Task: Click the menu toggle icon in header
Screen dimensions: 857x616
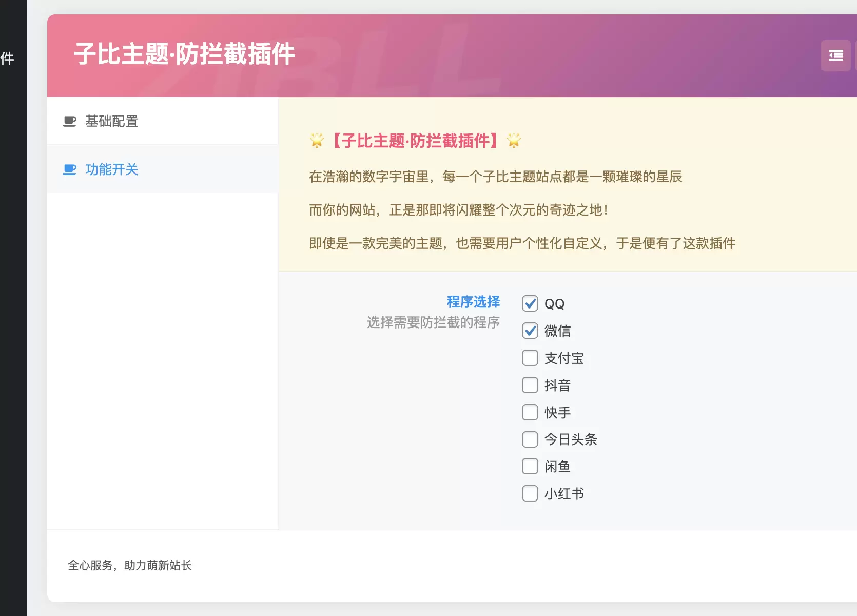Action: click(835, 55)
